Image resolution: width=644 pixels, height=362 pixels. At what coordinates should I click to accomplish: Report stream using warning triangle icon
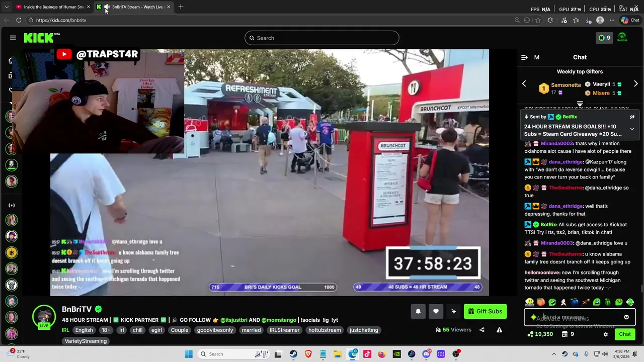tap(499, 330)
